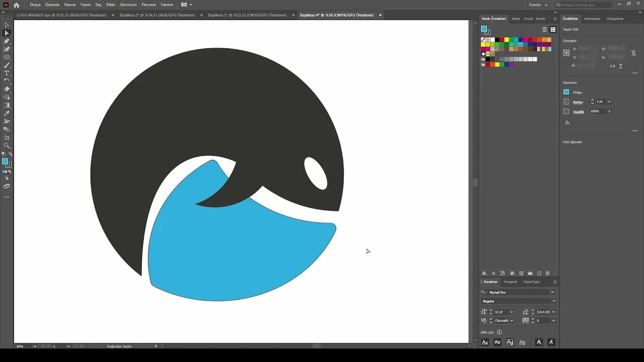The image size is (644, 362).
Task: Expand Opaklık 100% arrow
Action: (609, 111)
